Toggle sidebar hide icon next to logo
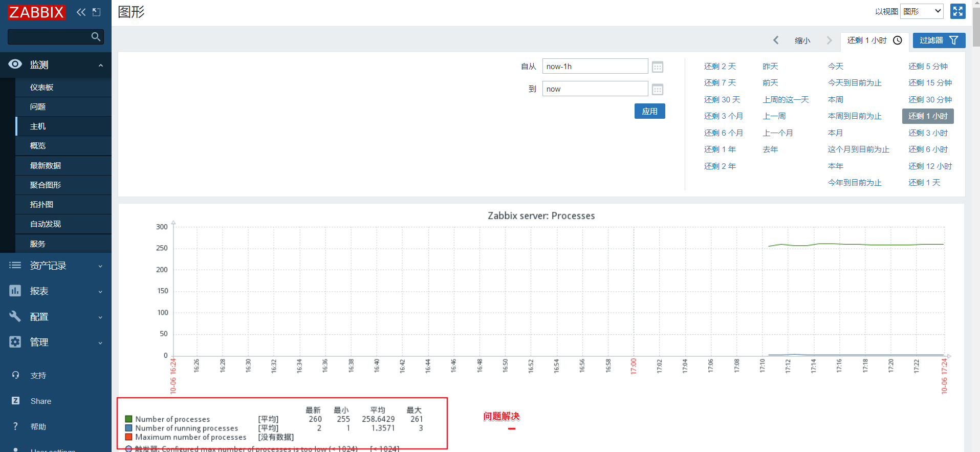This screenshot has height=452, width=980. 96,12
